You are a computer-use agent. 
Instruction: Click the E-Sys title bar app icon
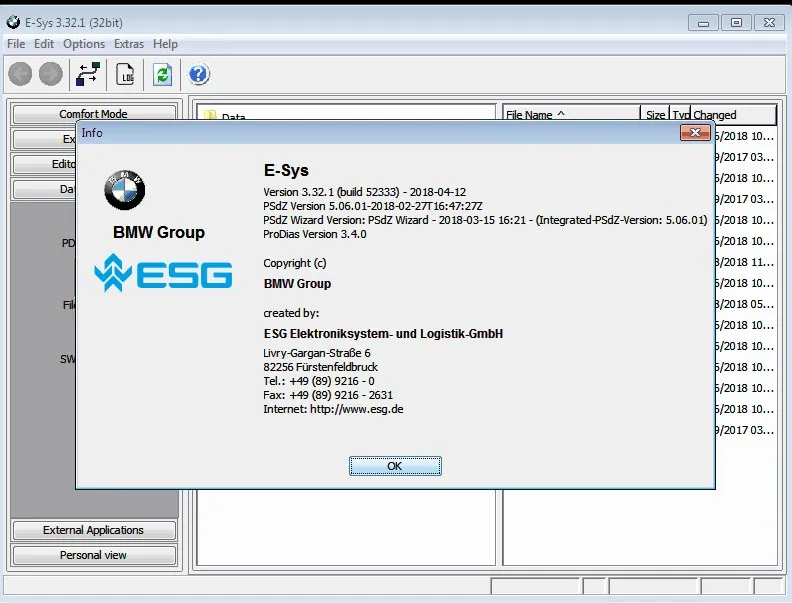pyautogui.click(x=13, y=22)
